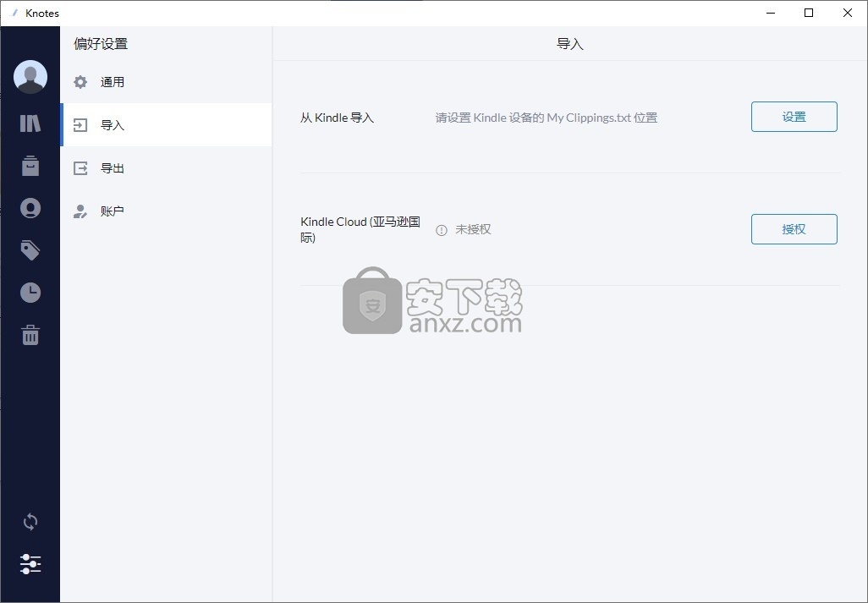The width and height of the screenshot is (868, 603).
Task: Click the account person icon beside 账户
Action: [x=80, y=211]
